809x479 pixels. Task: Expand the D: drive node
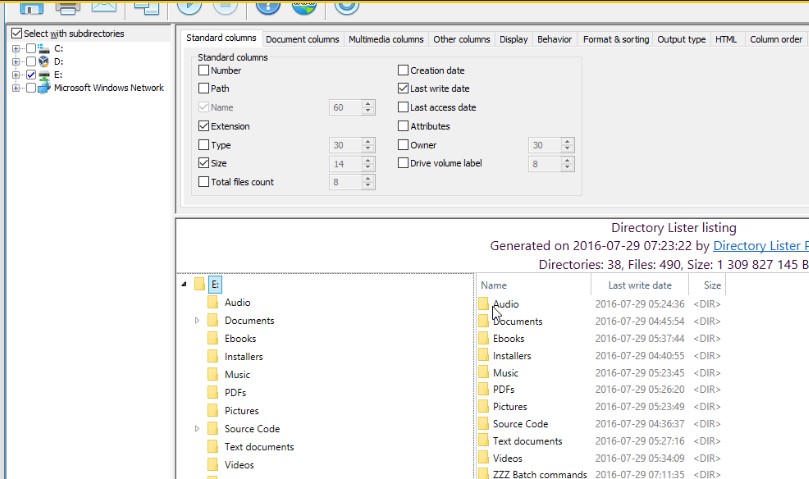tap(16, 62)
